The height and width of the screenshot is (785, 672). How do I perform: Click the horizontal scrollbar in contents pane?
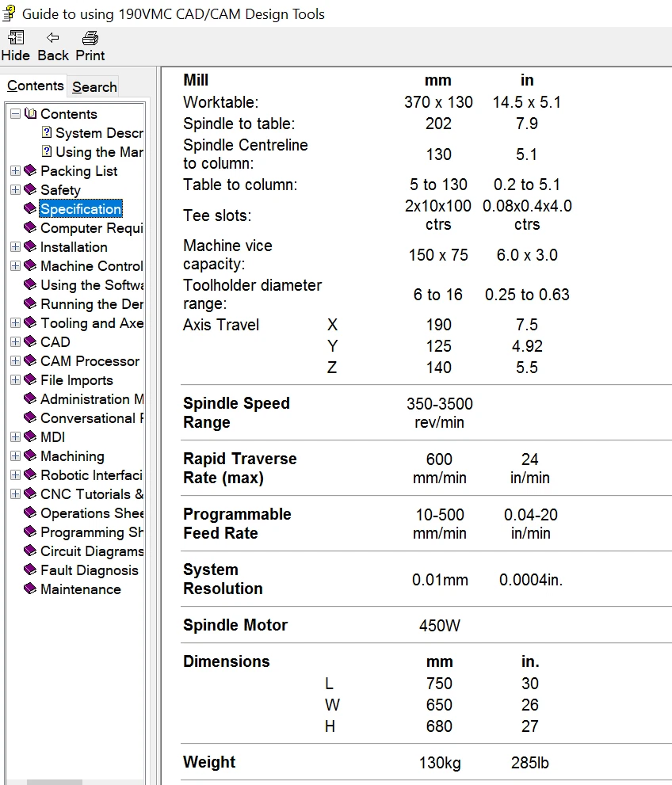(x=54, y=782)
